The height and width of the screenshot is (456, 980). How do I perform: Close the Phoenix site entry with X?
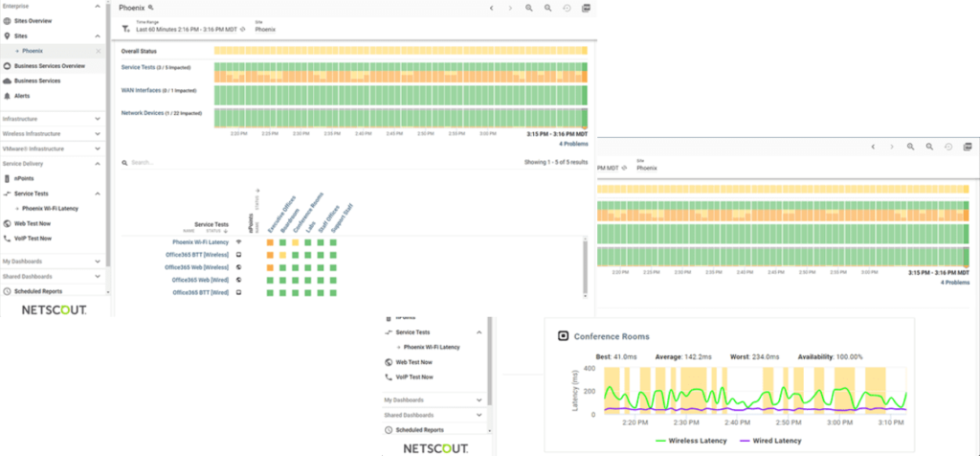pyautogui.click(x=99, y=51)
